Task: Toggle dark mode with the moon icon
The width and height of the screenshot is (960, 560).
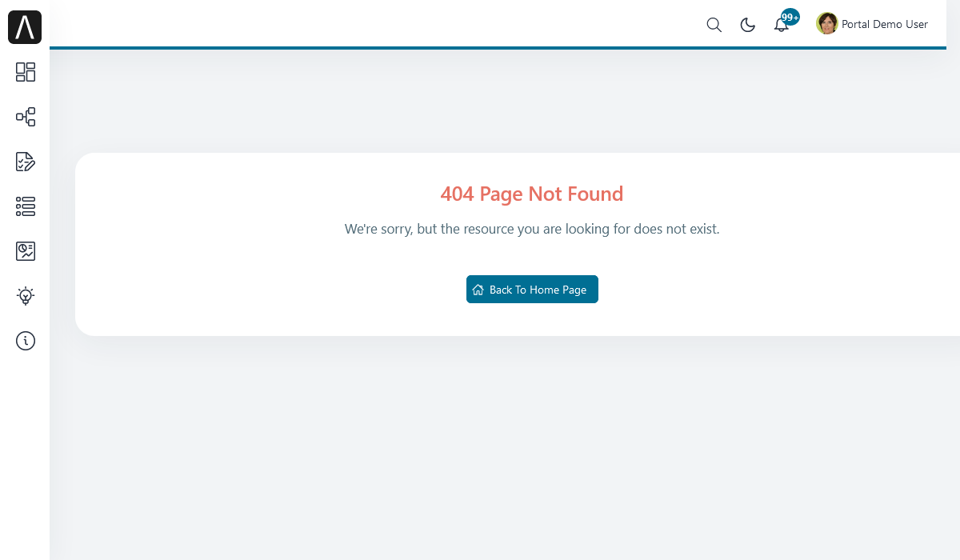Action: 748,25
